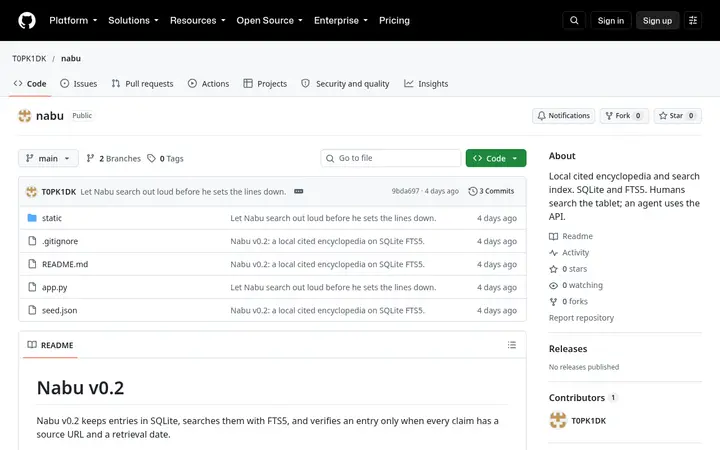Screen dimensions: 720x450
Task: Open the Pricing page link
Action: 394,21
